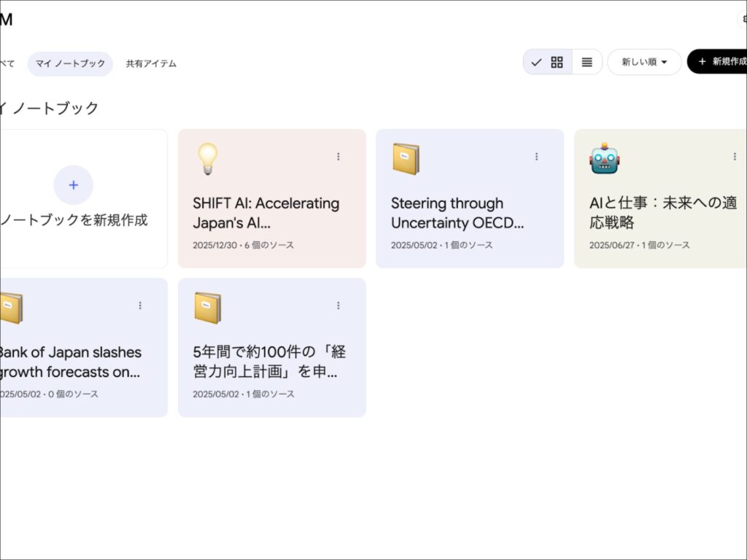This screenshot has height=560, width=747.
Task: Click the book icon on the 経営力向上計画 card
Action: [x=208, y=307]
